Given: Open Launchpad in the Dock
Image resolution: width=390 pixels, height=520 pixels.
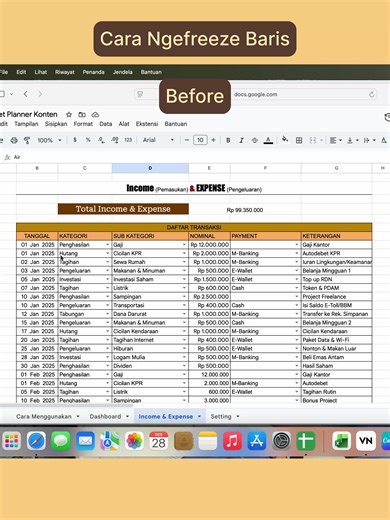Looking at the screenshot, I should tap(12, 441).
